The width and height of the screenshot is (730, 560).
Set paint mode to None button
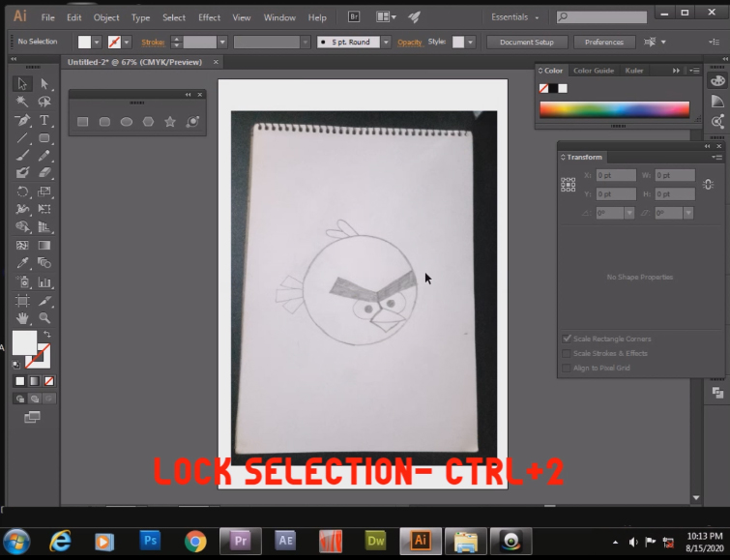(49, 381)
